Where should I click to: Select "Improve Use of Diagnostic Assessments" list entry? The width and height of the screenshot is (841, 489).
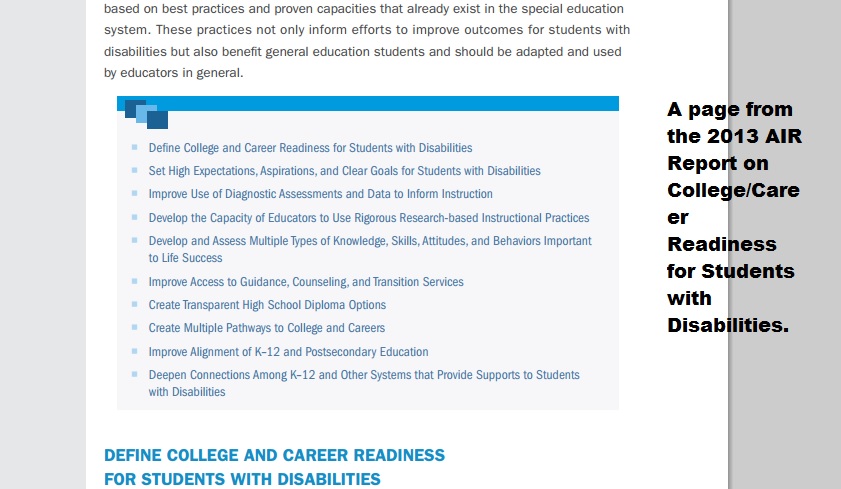pos(320,194)
